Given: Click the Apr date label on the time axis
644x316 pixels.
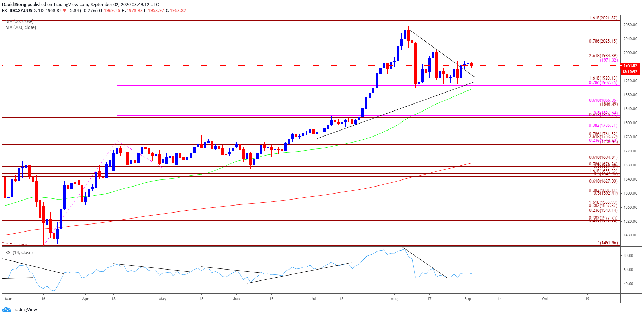Looking at the screenshot, I should tap(85, 299).
